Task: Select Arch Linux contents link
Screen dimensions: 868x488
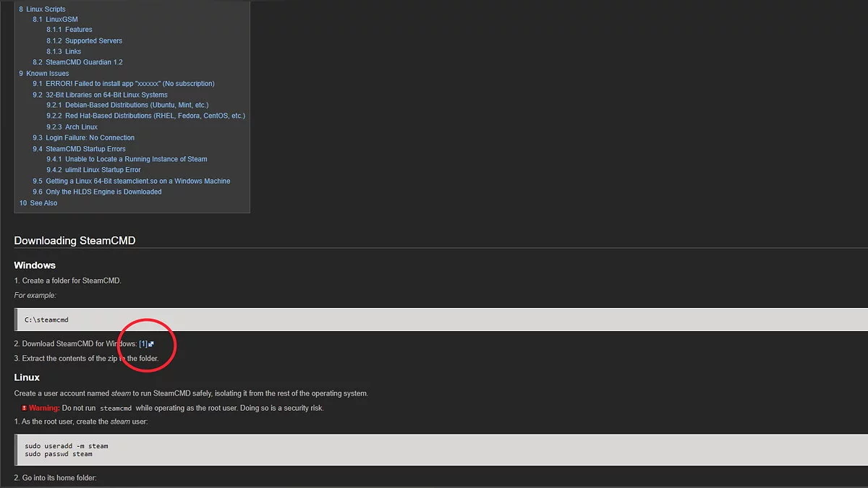Action: click(81, 127)
